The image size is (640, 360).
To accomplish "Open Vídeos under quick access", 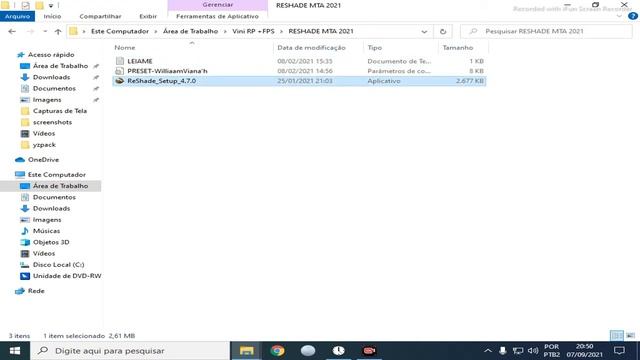I will (x=44, y=133).
